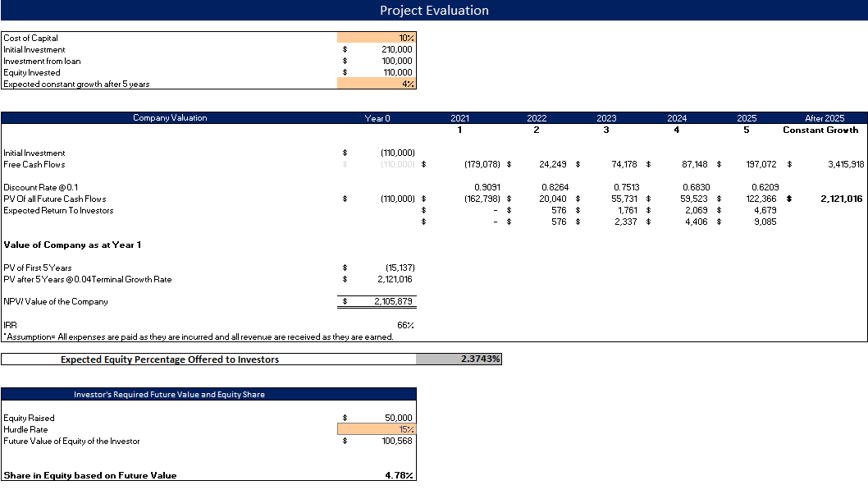Select the Hurdle Rate 15% input cell
Viewport: 868px width, 499px height.
point(376,429)
